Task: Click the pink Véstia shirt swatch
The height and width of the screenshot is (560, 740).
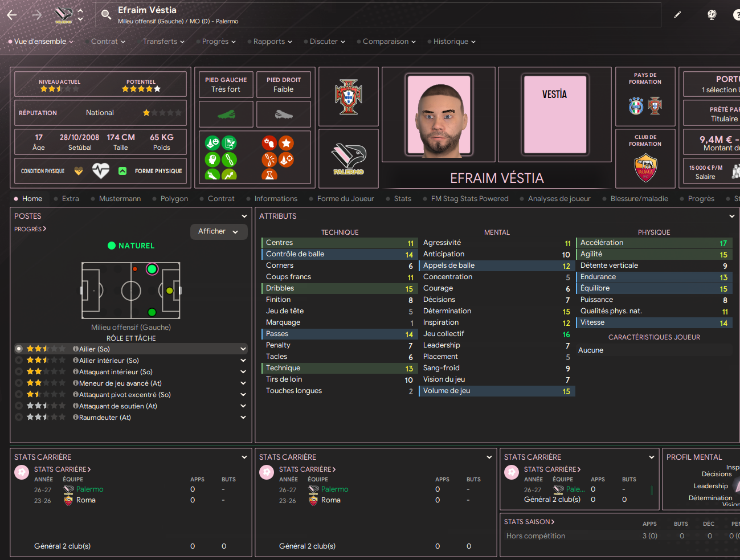Action: [x=555, y=115]
